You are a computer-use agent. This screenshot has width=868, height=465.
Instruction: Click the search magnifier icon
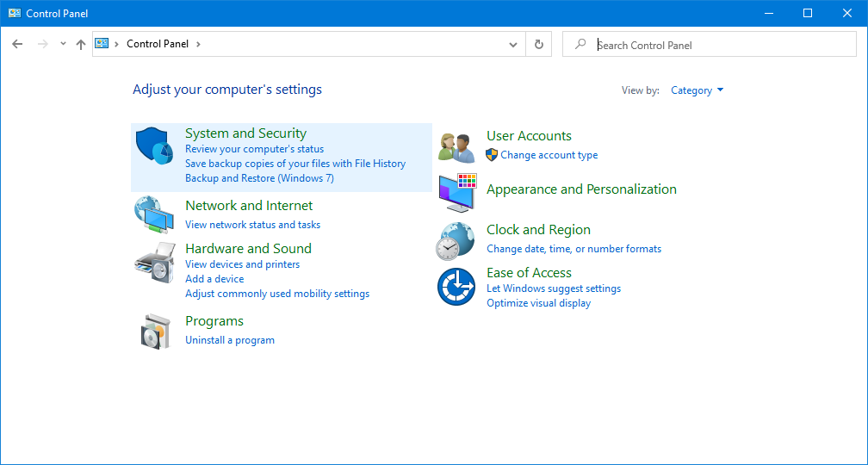[x=580, y=44]
